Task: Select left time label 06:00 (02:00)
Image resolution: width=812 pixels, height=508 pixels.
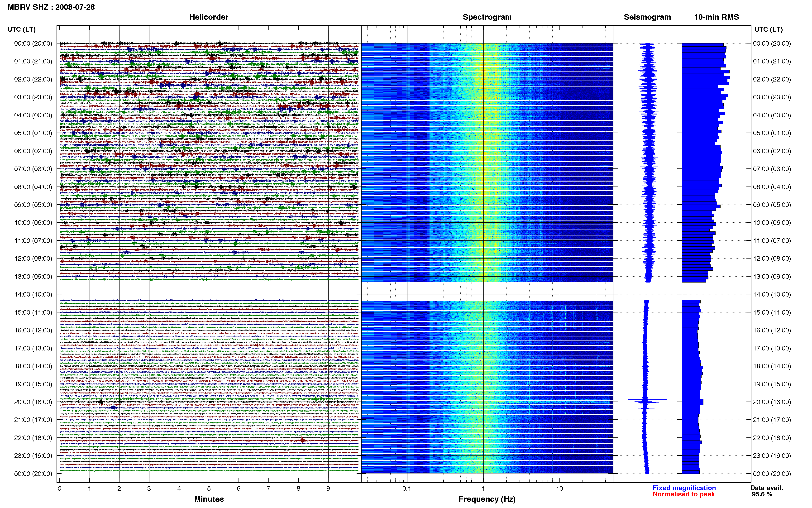Action: coord(33,151)
